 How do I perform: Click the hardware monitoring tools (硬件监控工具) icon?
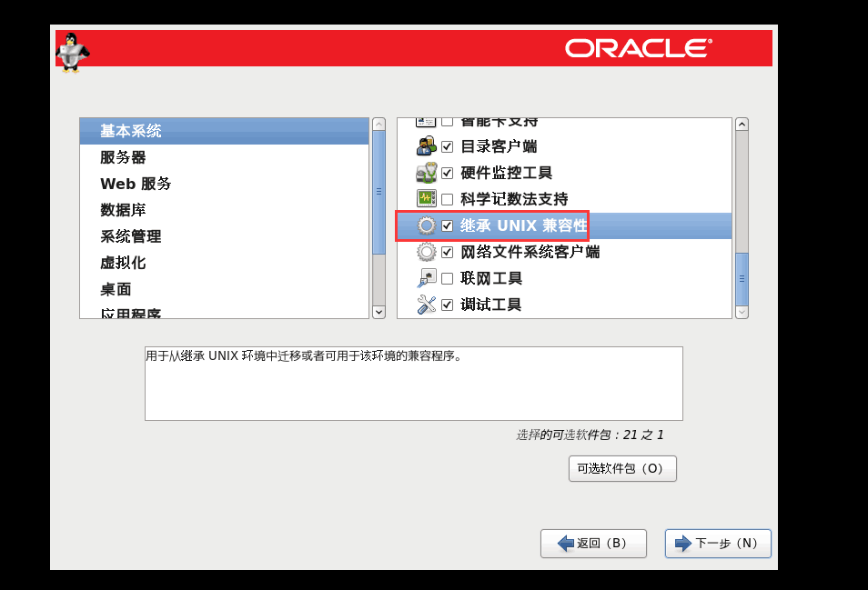(426, 173)
